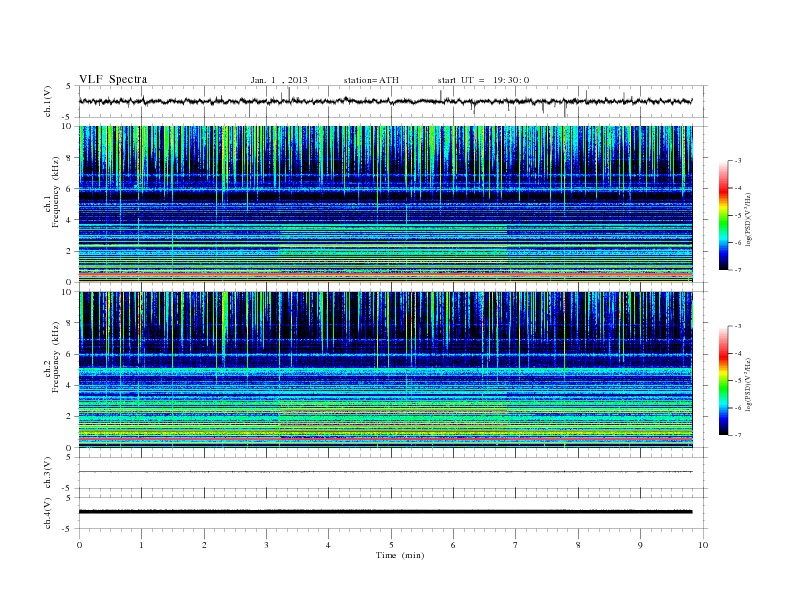Click time axis tick label "6"
The image size is (792, 612).
click(453, 545)
